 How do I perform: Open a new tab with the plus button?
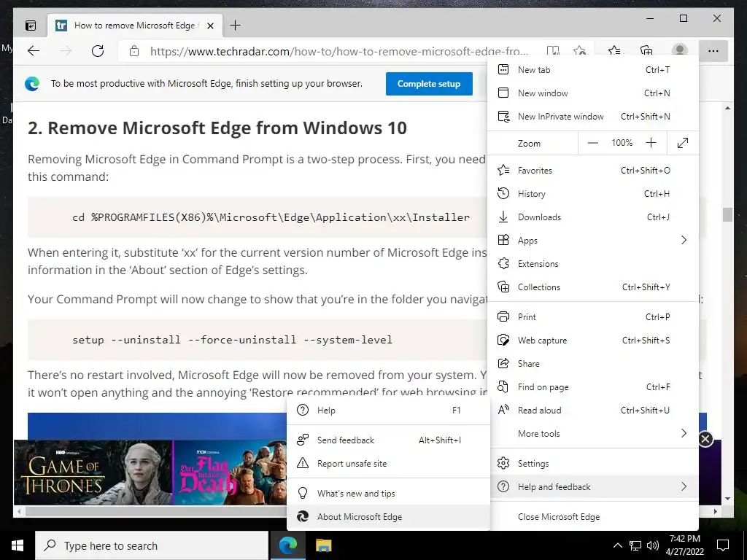[236, 26]
